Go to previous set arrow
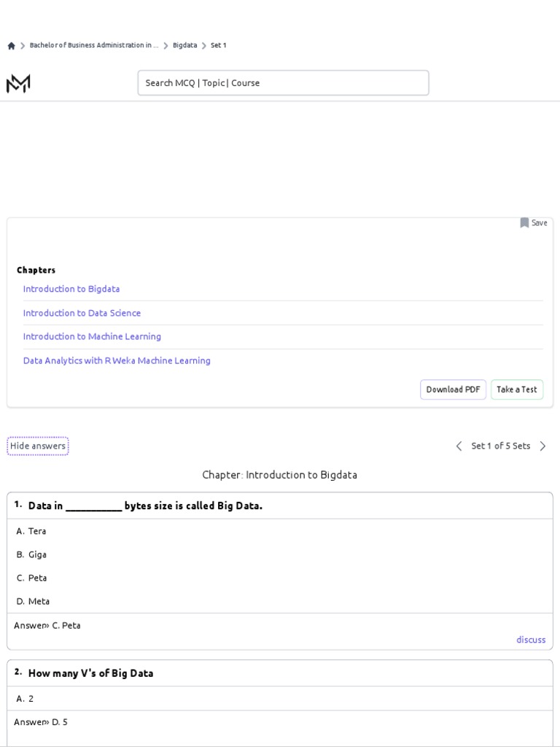 [459, 446]
